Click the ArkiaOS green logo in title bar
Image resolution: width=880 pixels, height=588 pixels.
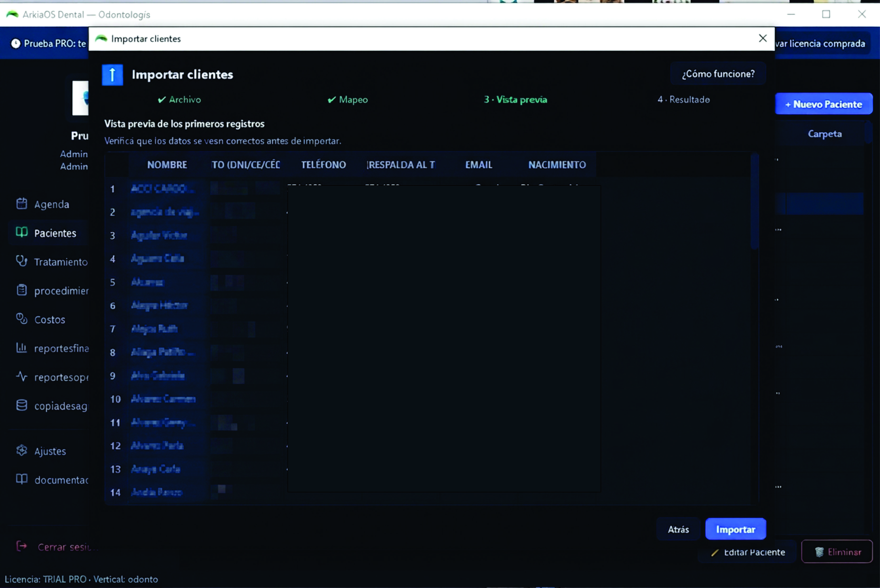pyautogui.click(x=12, y=14)
